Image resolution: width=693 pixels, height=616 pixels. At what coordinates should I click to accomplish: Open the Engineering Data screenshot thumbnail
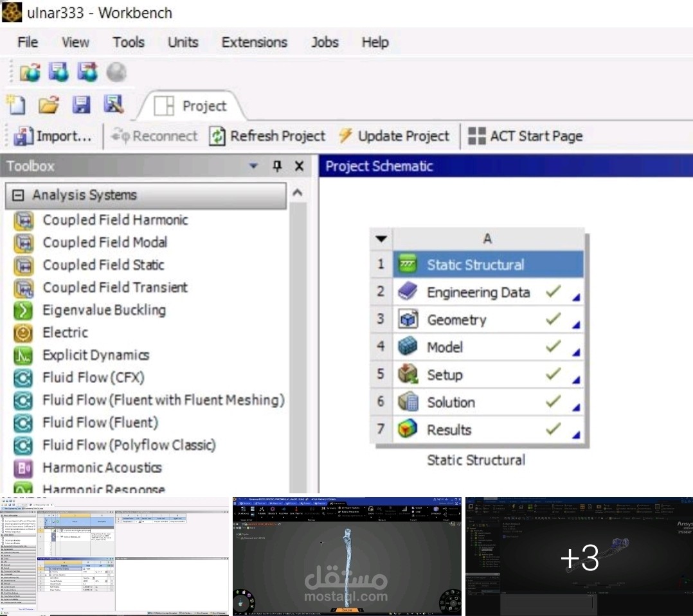point(115,556)
